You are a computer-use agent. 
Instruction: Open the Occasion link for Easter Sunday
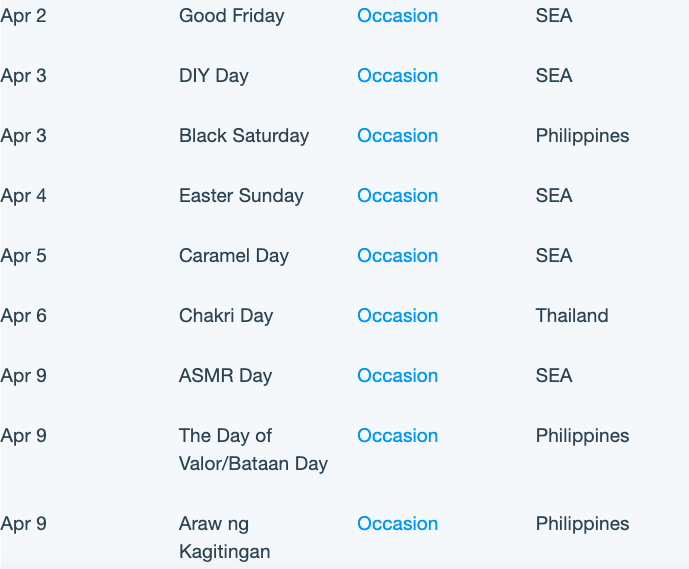click(x=397, y=196)
